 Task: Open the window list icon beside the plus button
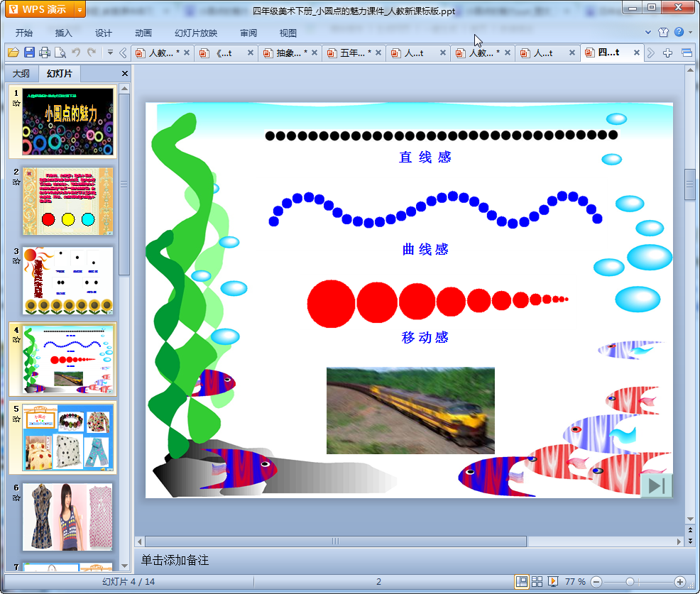coord(687,53)
